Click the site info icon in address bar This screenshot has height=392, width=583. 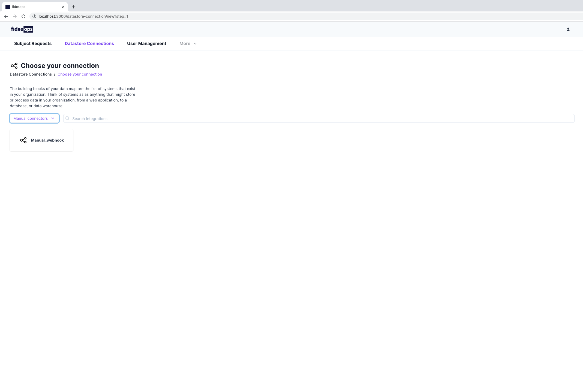tap(34, 16)
